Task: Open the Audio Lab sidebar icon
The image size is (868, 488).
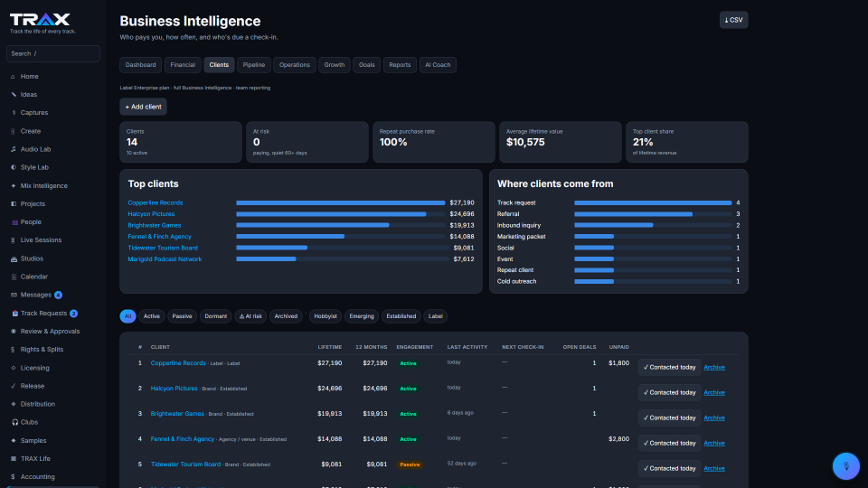Action: [x=14, y=149]
